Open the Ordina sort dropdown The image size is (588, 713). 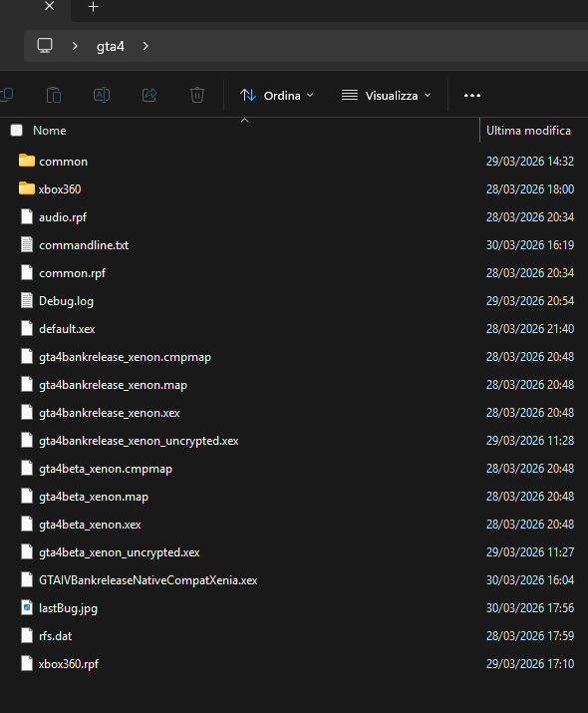click(x=277, y=96)
